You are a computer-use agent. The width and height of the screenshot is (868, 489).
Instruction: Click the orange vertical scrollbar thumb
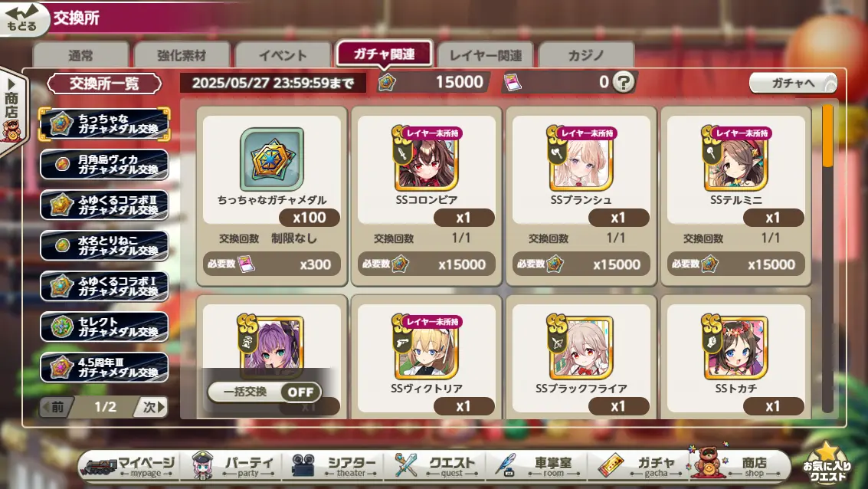pos(827,136)
